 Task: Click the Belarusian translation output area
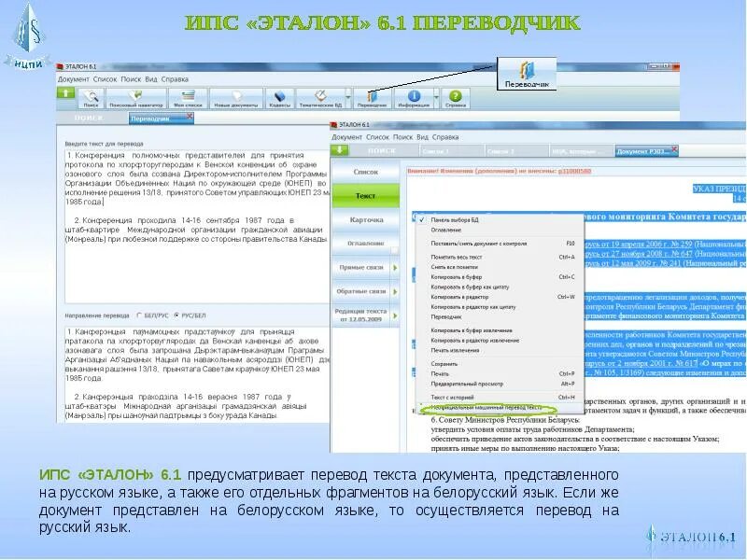(197, 374)
